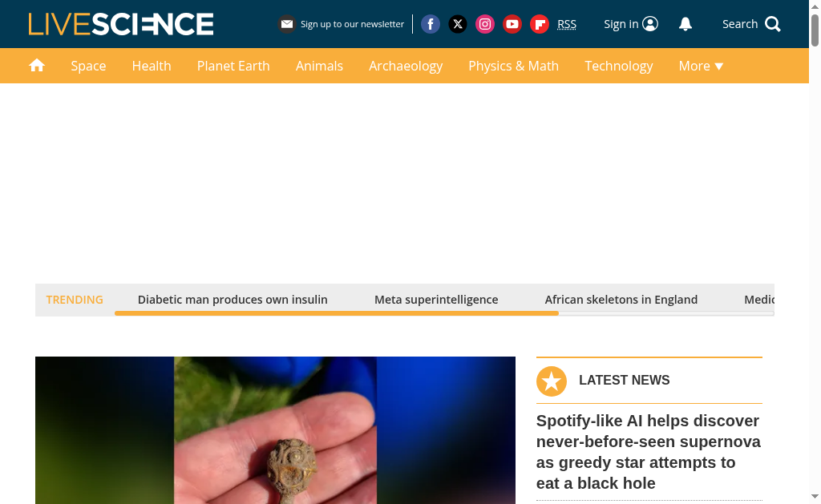Select the Physics & Math category
This screenshot has height=504, width=821.
(514, 66)
